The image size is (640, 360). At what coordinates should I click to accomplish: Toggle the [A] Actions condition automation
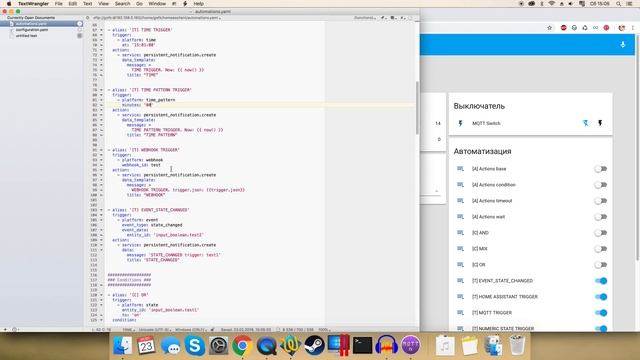600,184
